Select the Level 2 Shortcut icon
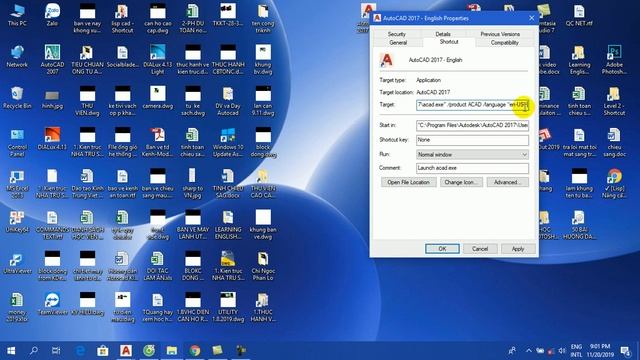The width and height of the screenshot is (640, 360). pyautogui.click(x=614, y=101)
